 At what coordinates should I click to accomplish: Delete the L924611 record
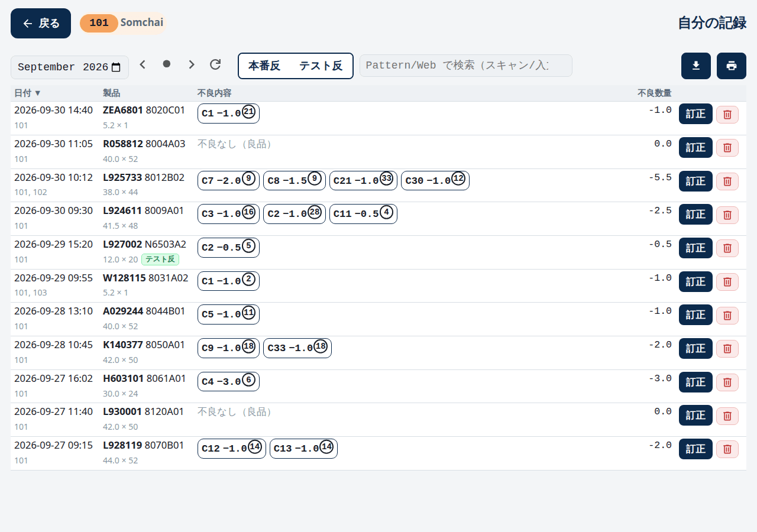tap(727, 215)
